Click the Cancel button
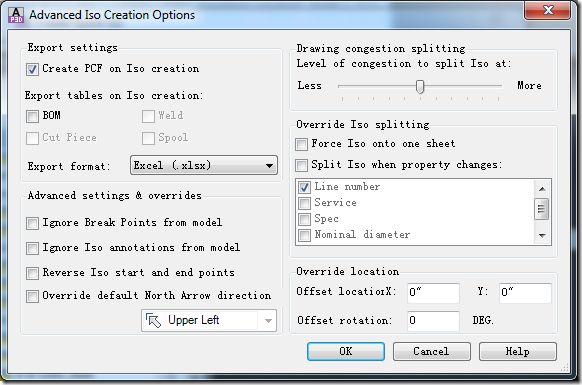 432,351
